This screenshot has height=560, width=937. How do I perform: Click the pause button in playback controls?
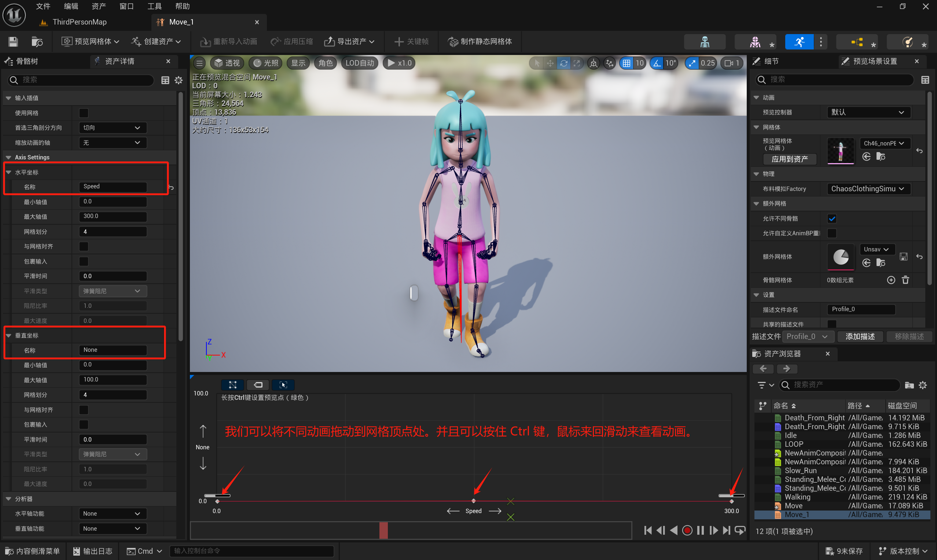(701, 530)
